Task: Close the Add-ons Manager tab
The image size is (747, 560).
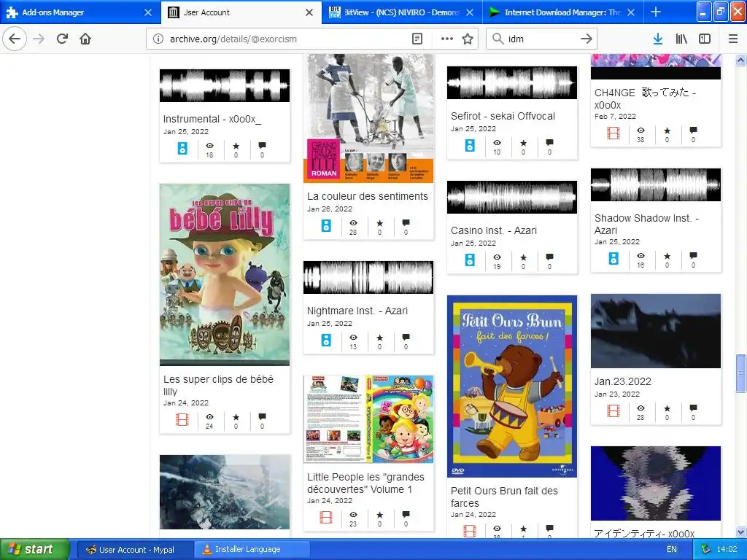Action: click(148, 12)
